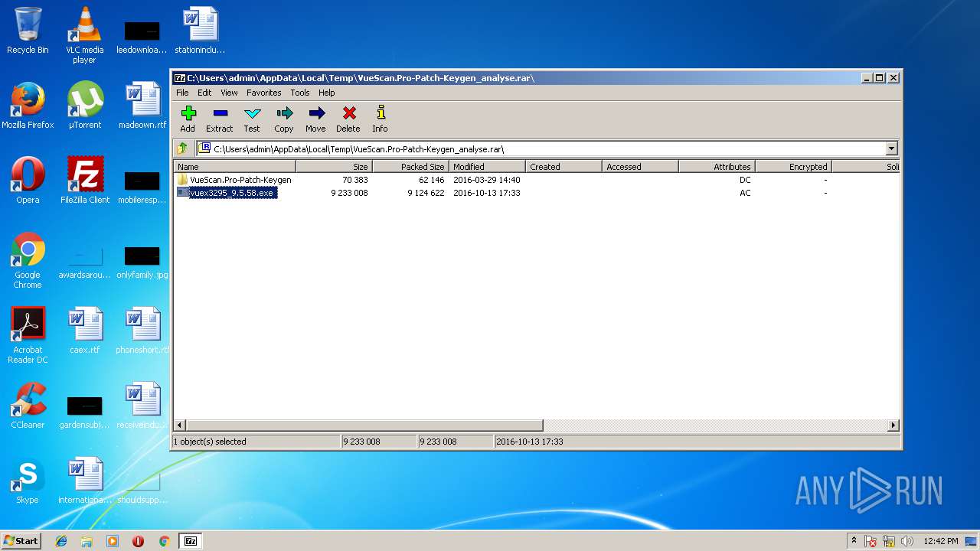Viewport: 980px width, 551px height.
Task: Click packed size value 62 146
Action: click(431, 180)
